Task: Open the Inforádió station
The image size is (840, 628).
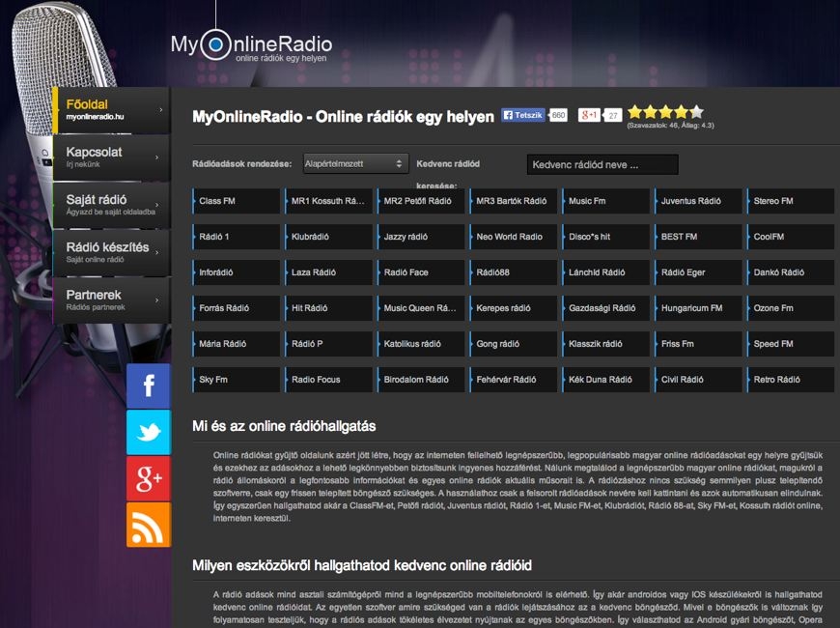Action: tap(236, 272)
